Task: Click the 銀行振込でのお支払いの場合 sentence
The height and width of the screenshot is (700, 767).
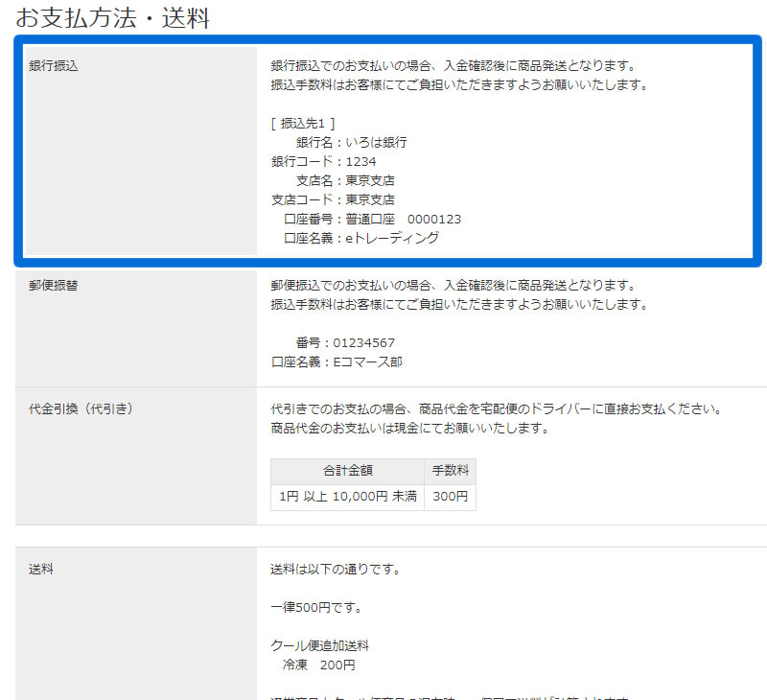Action: tap(453, 66)
